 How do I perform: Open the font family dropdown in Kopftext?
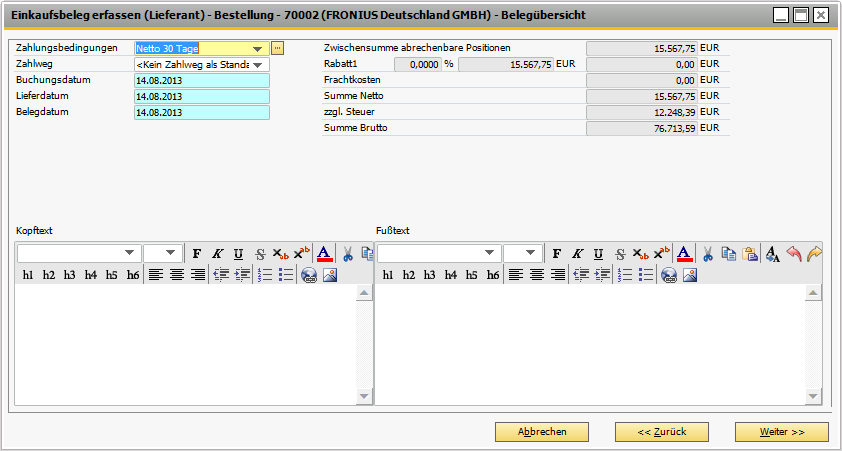[129, 254]
